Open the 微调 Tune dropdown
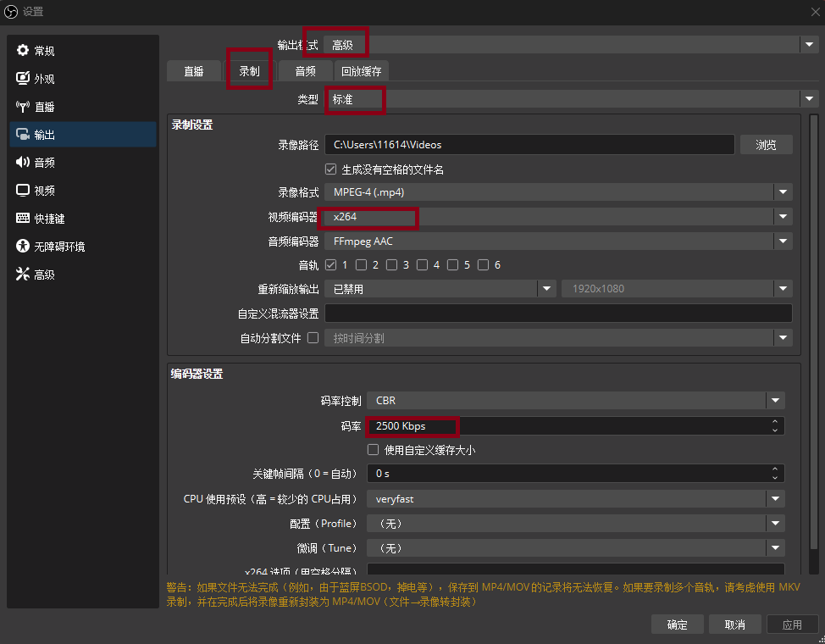 click(x=576, y=548)
